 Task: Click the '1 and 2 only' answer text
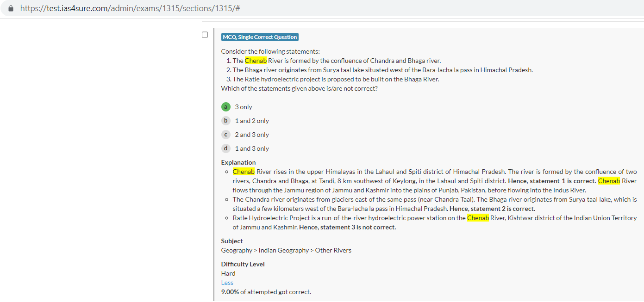pos(252,121)
